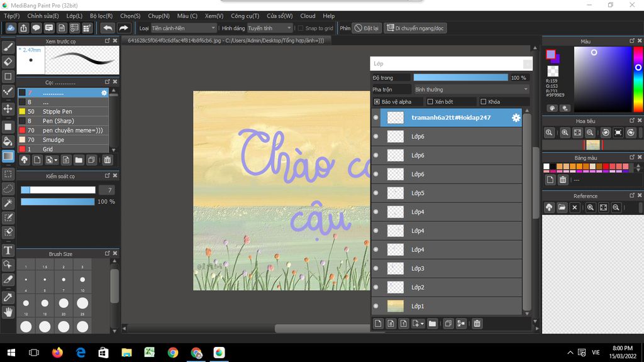
Task: Duplicate layer icon in layer panel
Action: tap(448, 324)
